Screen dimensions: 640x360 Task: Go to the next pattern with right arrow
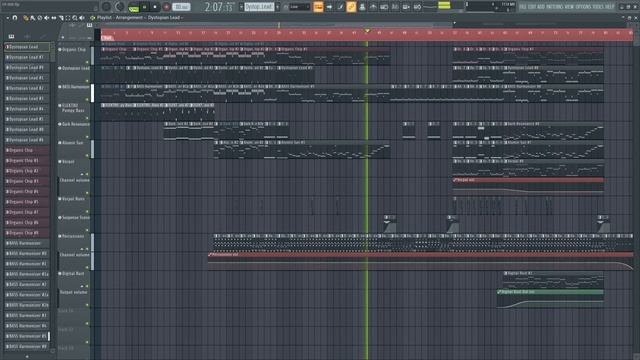coord(278,7)
